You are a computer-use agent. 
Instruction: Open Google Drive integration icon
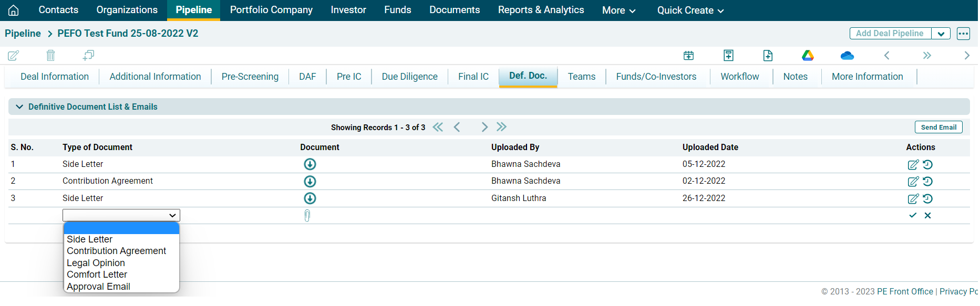(808, 55)
